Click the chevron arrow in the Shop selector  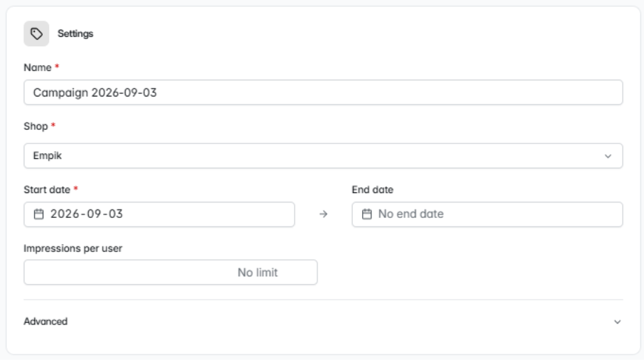tap(608, 156)
